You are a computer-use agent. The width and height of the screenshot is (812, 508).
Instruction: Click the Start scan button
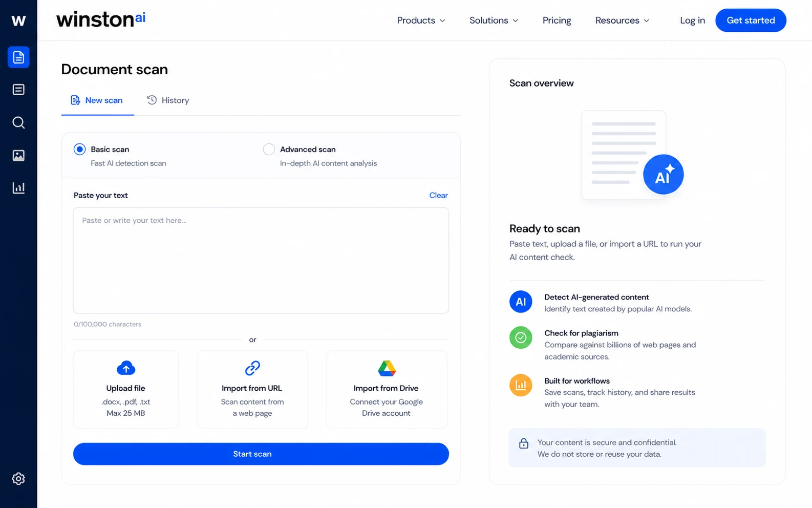click(261, 454)
